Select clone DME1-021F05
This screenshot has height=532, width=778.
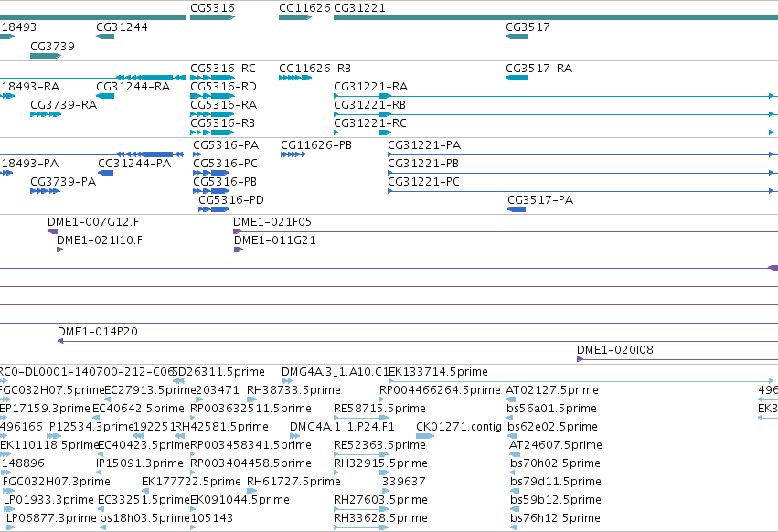point(272,222)
